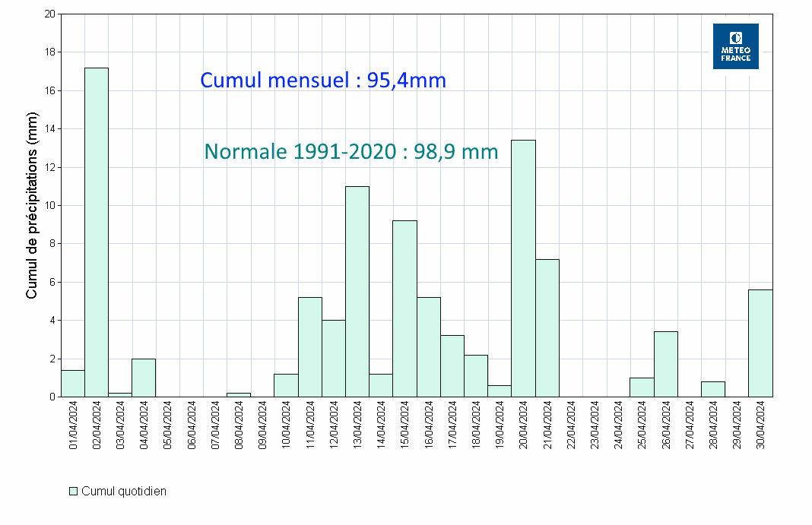Click the Cumul quotidien legend label
This screenshot has width=812, height=525.
(125, 491)
